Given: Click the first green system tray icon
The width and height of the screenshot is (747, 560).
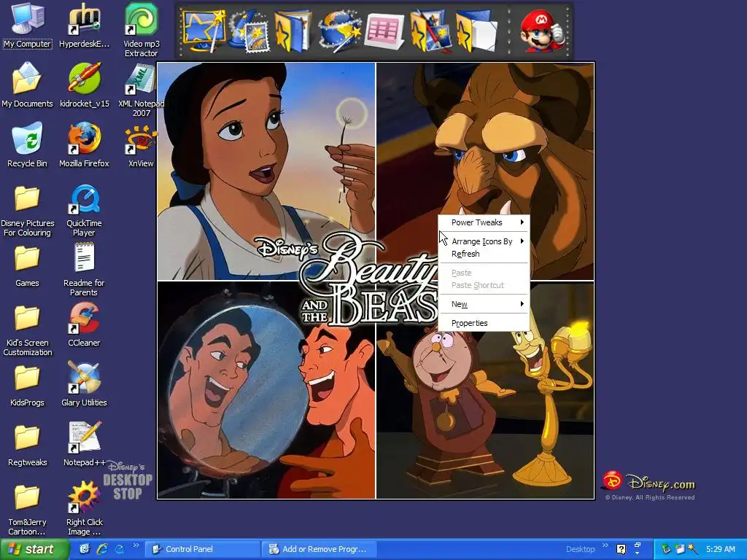Looking at the screenshot, I should point(665,549).
